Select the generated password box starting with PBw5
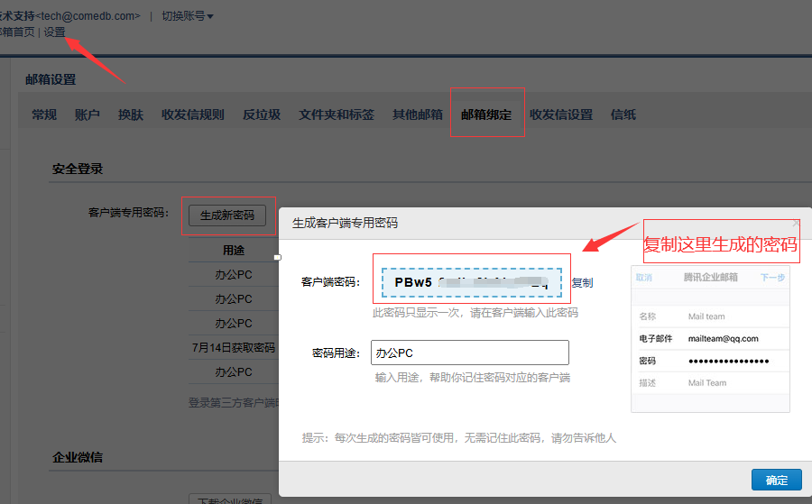This screenshot has height=504, width=812. [x=471, y=282]
